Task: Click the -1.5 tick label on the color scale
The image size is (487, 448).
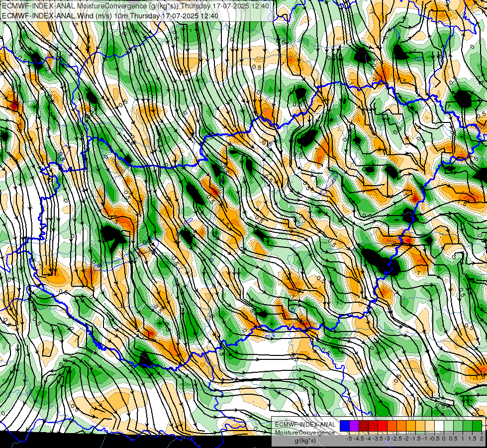Action: pos(415,439)
